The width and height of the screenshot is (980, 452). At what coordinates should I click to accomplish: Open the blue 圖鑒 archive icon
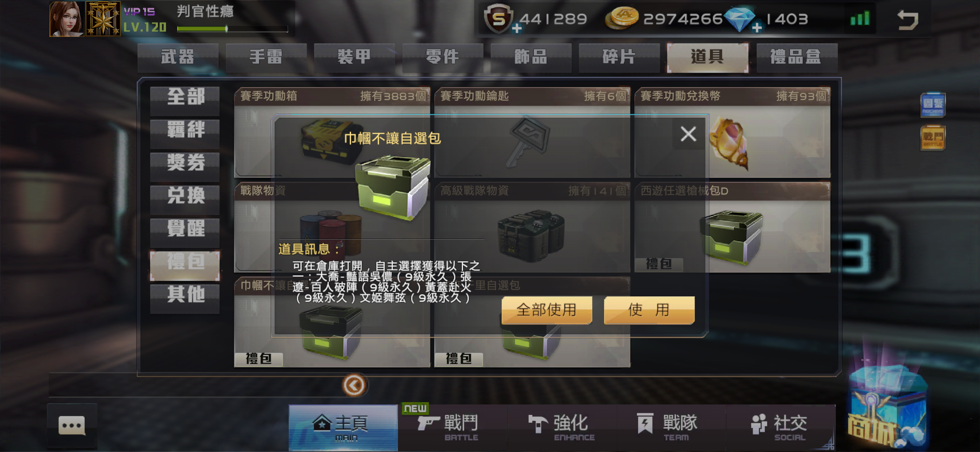[932, 104]
